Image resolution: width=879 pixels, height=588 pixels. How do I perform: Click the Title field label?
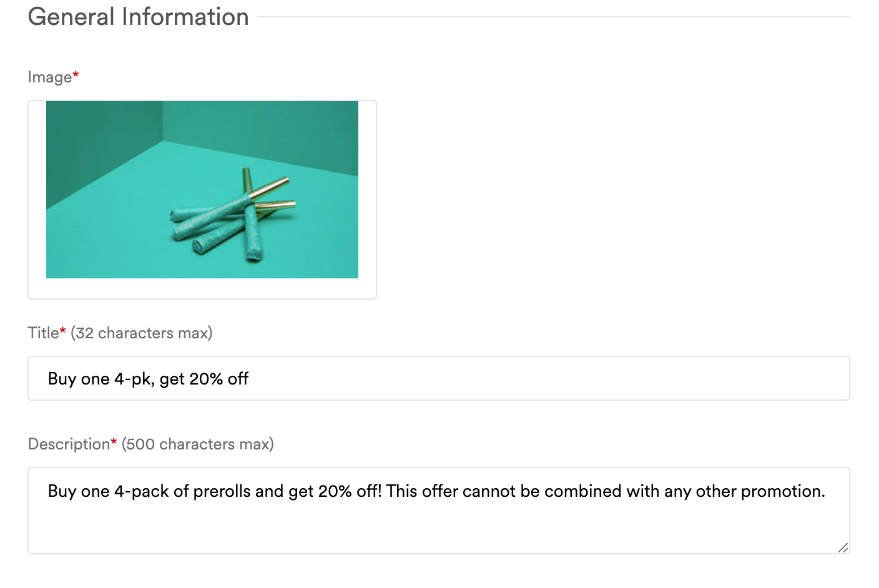click(x=44, y=333)
